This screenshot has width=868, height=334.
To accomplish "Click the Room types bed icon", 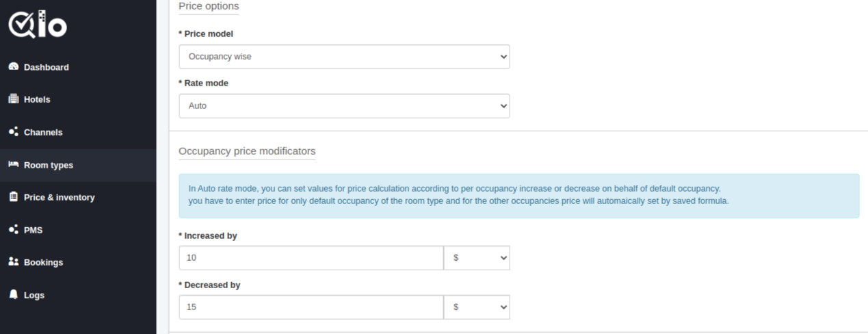I will (x=13, y=165).
